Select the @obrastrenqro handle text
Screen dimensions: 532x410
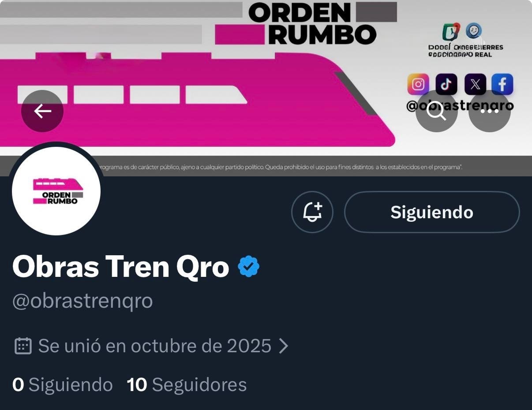pos(82,301)
